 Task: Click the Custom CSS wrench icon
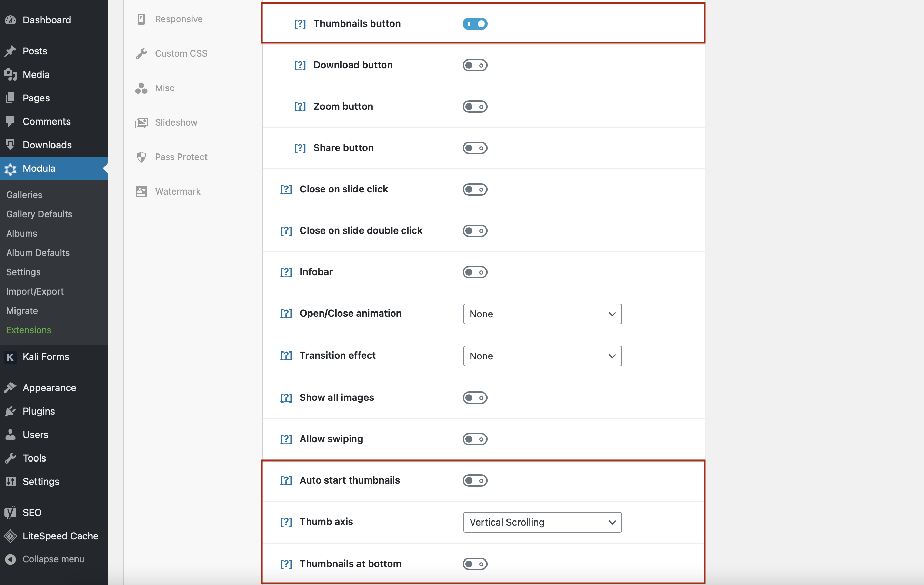140,52
